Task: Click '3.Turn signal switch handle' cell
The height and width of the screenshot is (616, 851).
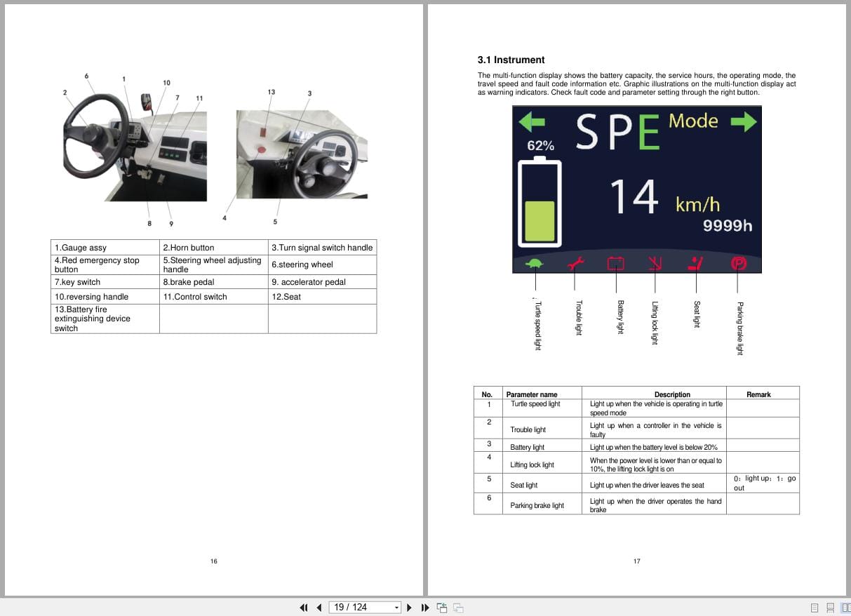Action: (323, 248)
